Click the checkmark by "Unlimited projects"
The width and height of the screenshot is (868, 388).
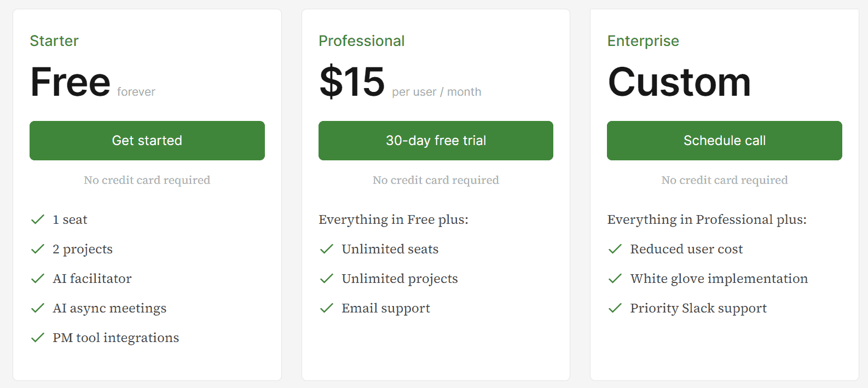tap(326, 279)
